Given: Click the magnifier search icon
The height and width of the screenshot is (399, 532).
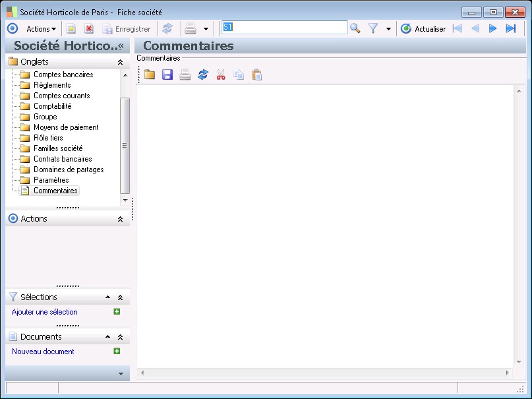Looking at the screenshot, I should (x=355, y=28).
